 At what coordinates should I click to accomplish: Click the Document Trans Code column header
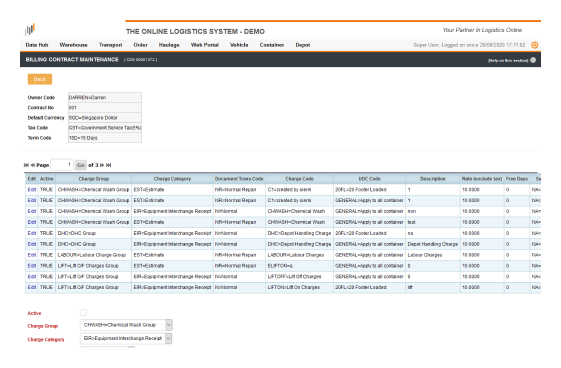(239, 179)
